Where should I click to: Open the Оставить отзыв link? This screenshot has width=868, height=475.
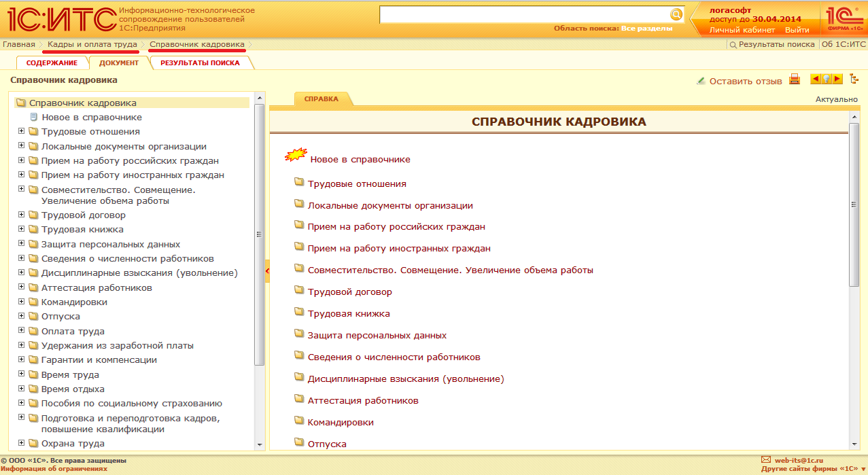pos(746,81)
